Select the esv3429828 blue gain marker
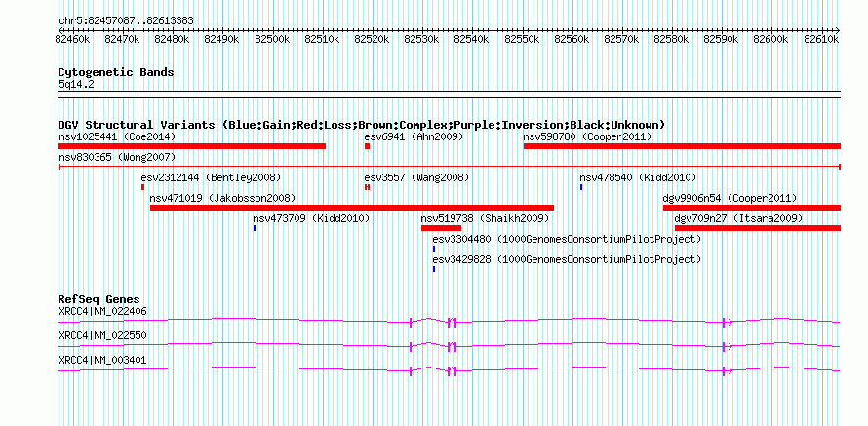The height and width of the screenshot is (426, 868). click(x=434, y=269)
